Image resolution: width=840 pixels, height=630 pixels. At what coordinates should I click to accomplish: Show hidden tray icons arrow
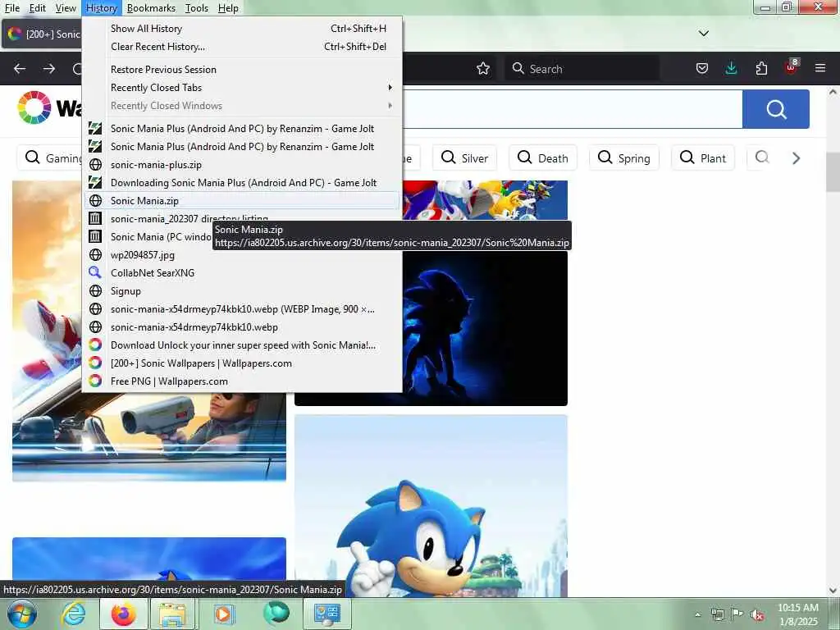click(x=697, y=615)
